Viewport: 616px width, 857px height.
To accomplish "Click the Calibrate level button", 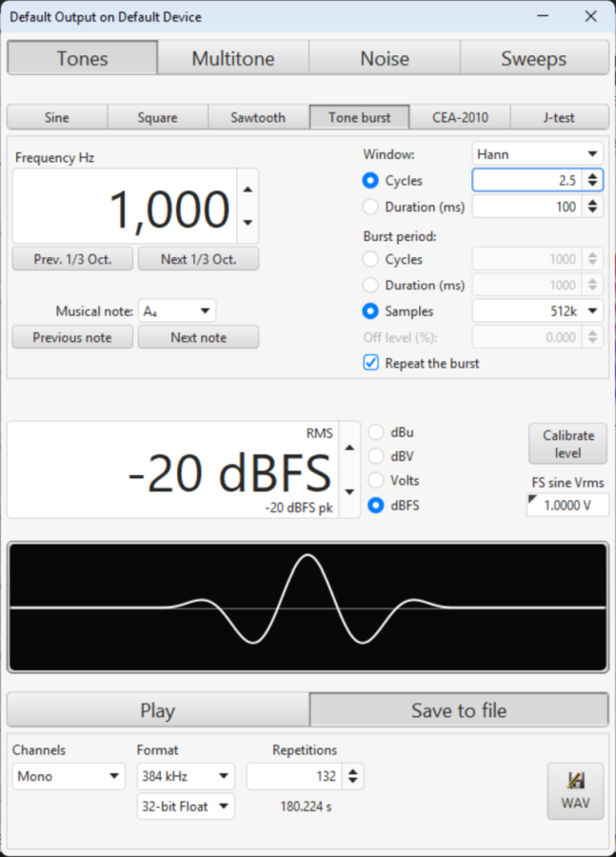I will (x=567, y=444).
